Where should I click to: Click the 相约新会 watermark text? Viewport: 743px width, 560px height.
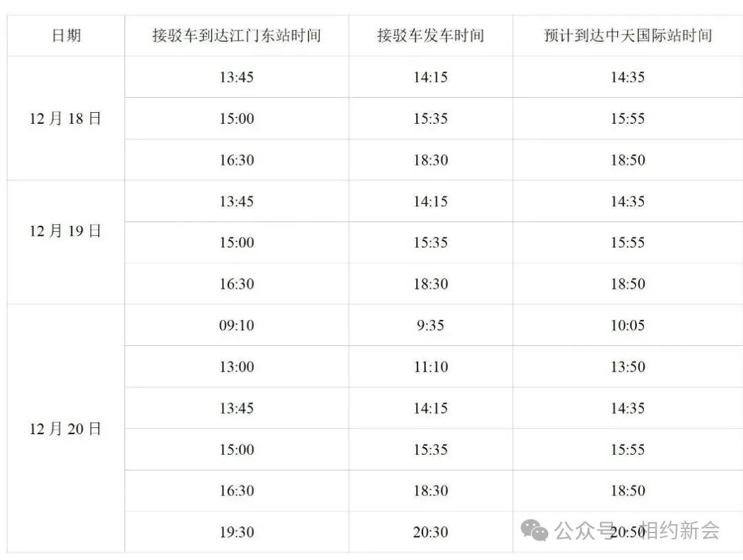click(680, 530)
